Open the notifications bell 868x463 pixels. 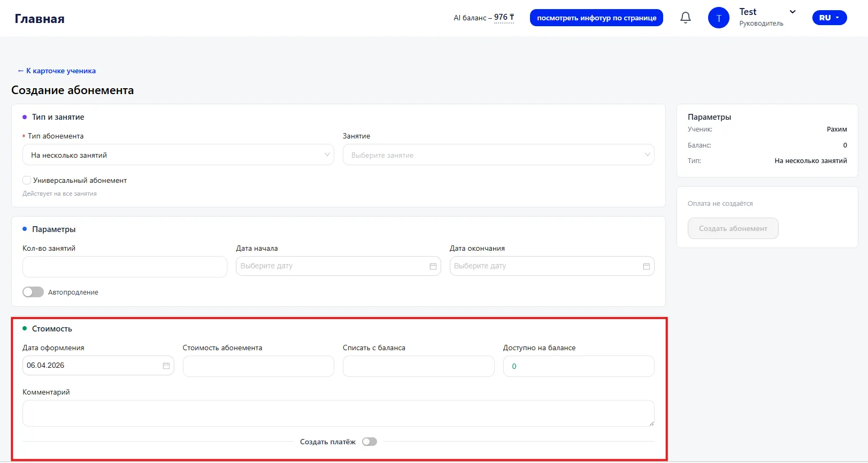[x=685, y=18]
